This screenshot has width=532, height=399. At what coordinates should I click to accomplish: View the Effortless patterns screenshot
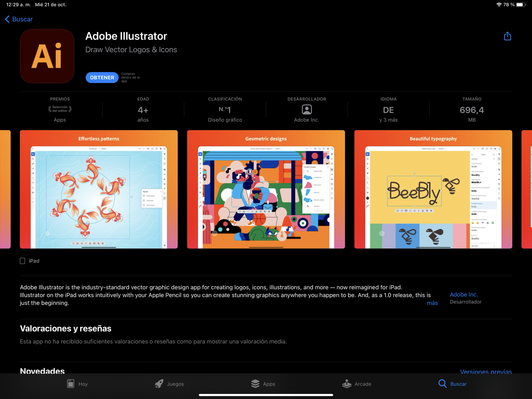click(99, 189)
